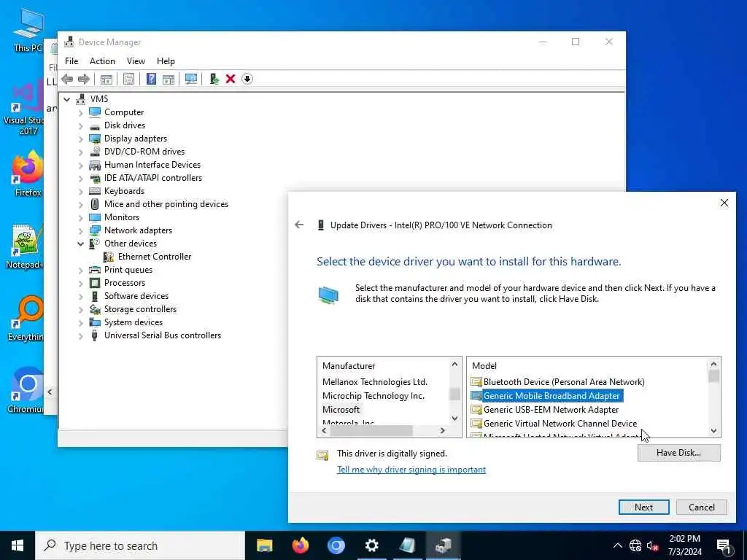The width and height of the screenshot is (747, 560).
Task: Select Monitors in the device tree
Action: pos(122,217)
